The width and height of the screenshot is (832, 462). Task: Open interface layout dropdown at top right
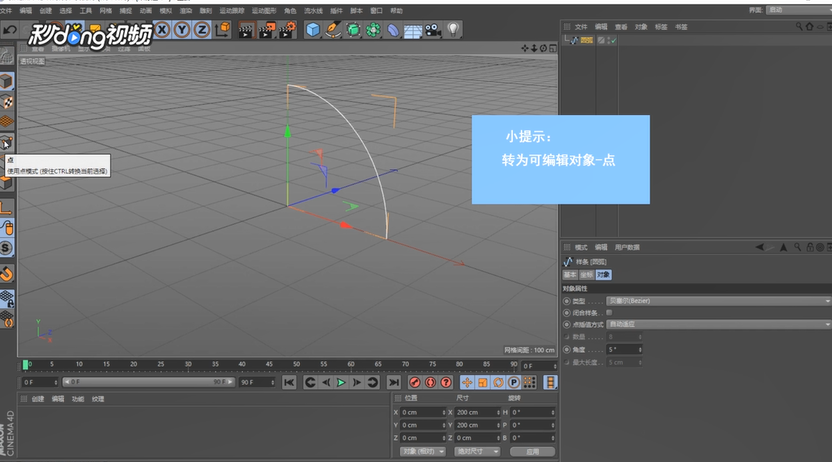pyautogui.click(x=799, y=10)
